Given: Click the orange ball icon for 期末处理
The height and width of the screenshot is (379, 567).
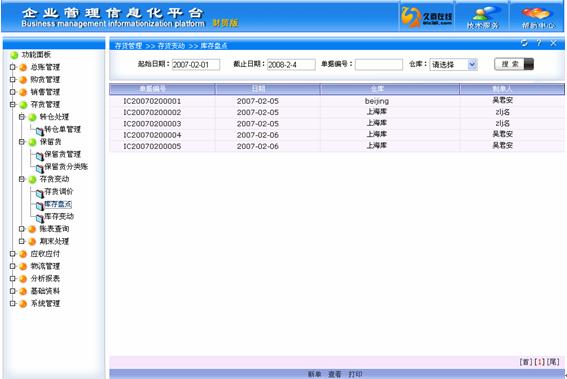Looking at the screenshot, I should [x=32, y=242].
